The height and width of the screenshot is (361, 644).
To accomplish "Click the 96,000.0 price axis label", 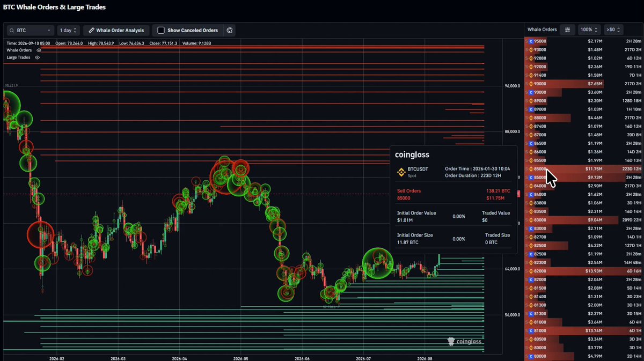I will pyautogui.click(x=511, y=86).
